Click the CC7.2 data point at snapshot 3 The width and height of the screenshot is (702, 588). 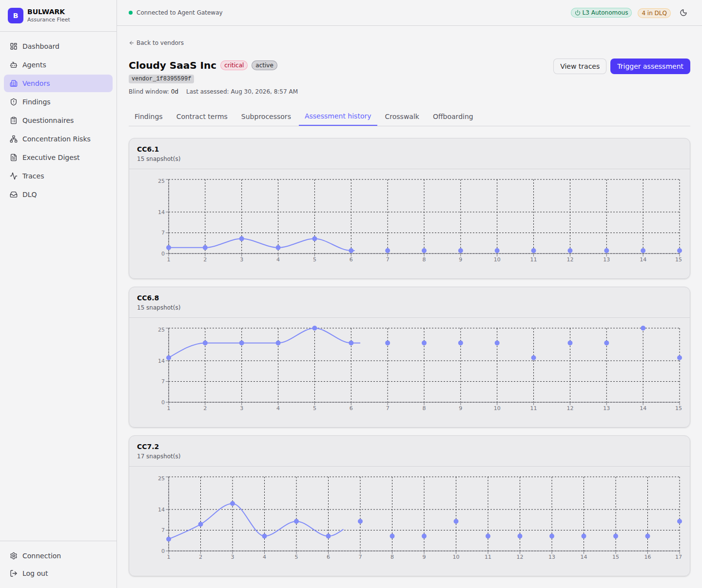click(x=233, y=504)
